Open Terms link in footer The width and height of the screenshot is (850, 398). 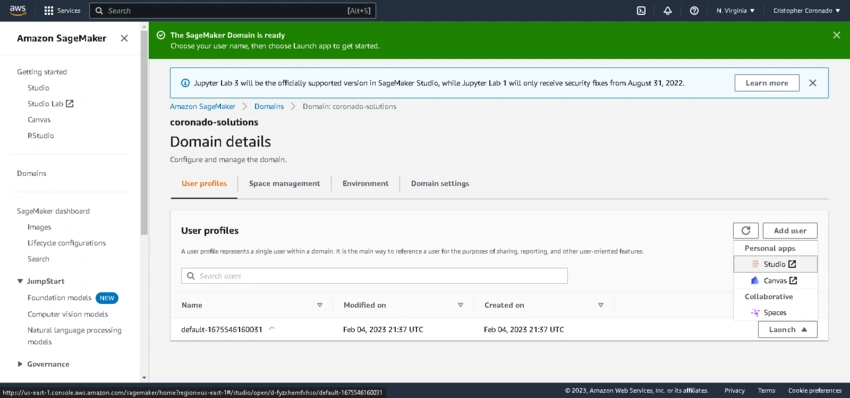(x=767, y=390)
